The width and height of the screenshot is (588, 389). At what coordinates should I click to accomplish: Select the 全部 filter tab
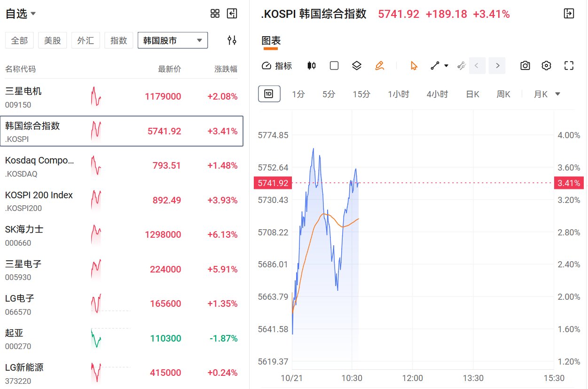tap(19, 40)
